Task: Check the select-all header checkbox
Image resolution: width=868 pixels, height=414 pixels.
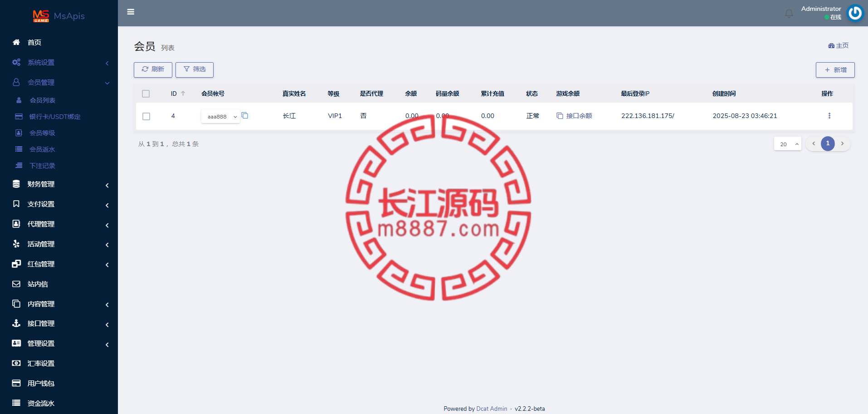Action: pos(146,94)
